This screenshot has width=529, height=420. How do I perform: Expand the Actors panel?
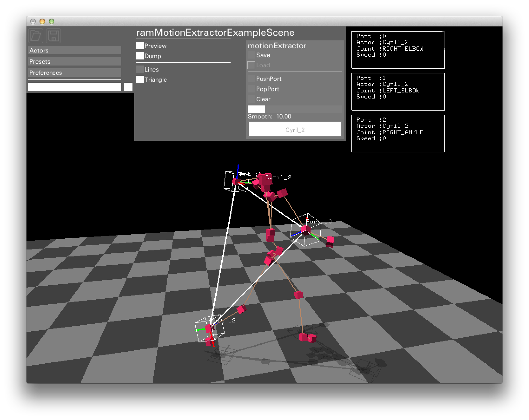(x=75, y=50)
